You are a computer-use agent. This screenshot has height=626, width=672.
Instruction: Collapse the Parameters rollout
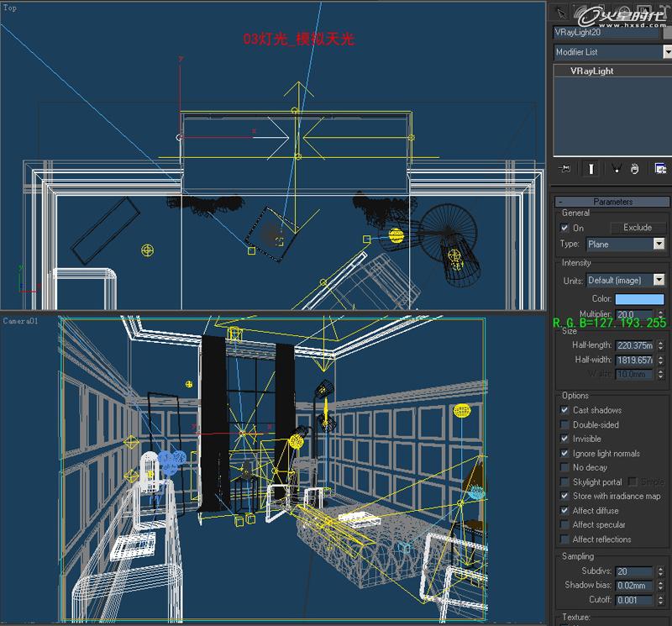(x=612, y=201)
